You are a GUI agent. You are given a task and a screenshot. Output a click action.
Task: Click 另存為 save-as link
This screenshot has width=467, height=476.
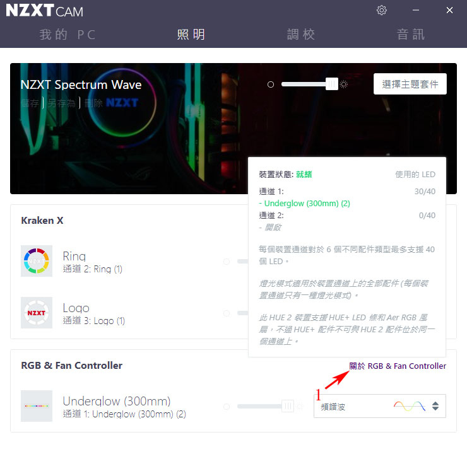(61, 103)
